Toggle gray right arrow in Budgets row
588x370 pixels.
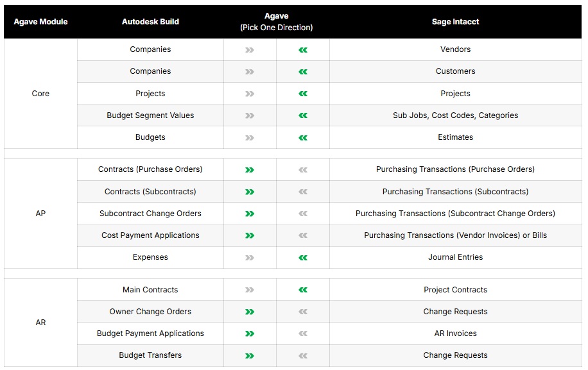click(x=250, y=137)
